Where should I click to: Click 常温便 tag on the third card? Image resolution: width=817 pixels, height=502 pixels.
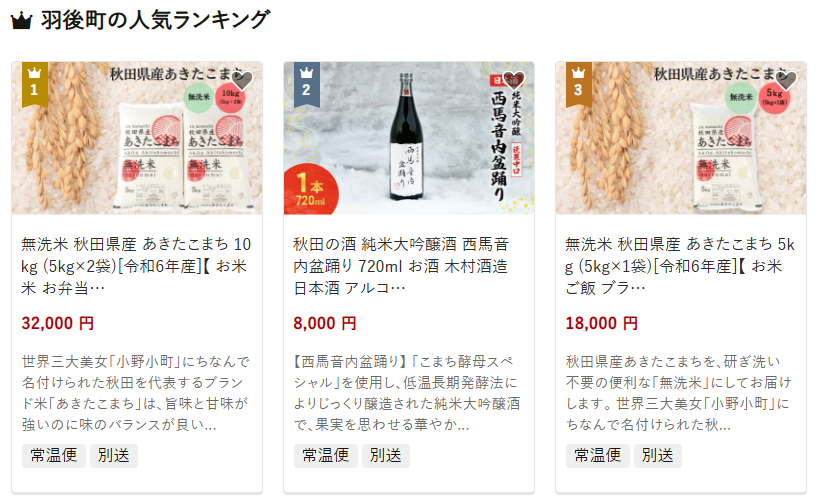(598, 456)
